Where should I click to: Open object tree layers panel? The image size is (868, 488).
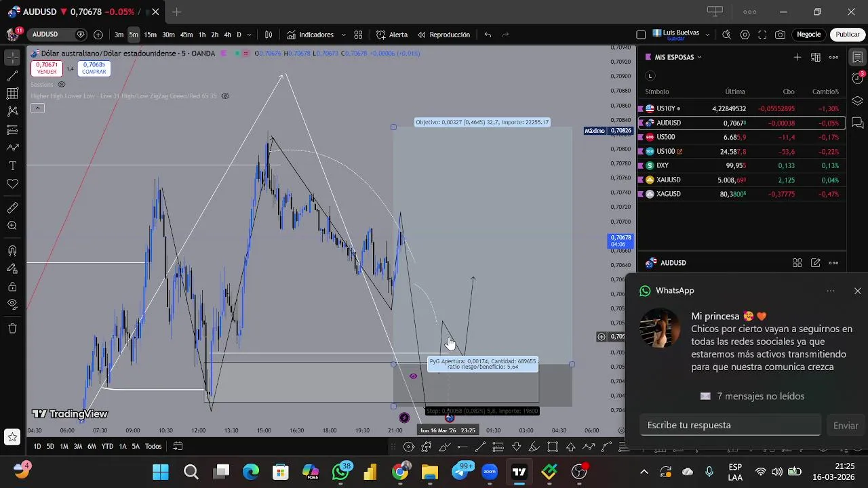(x=858, y=101)
